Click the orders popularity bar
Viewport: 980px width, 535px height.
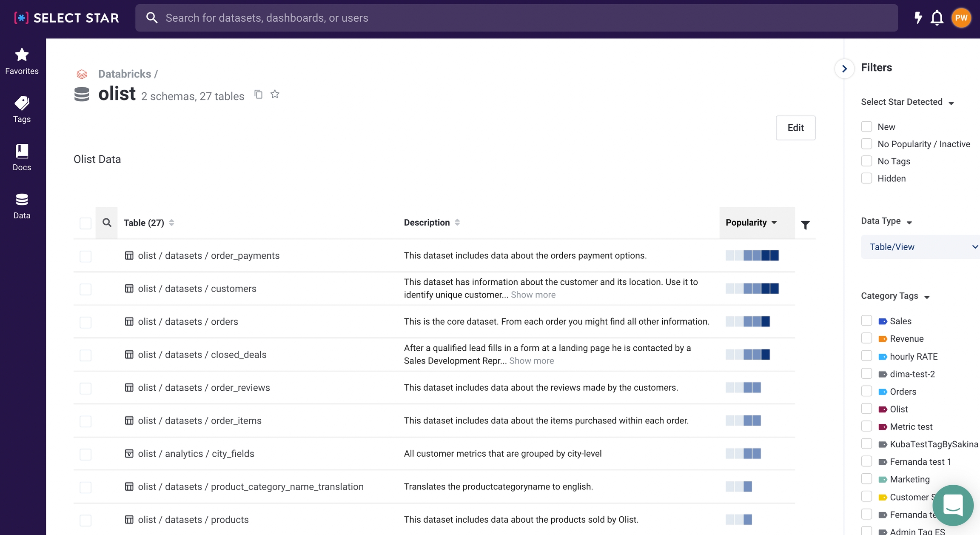tap(747, 321)
